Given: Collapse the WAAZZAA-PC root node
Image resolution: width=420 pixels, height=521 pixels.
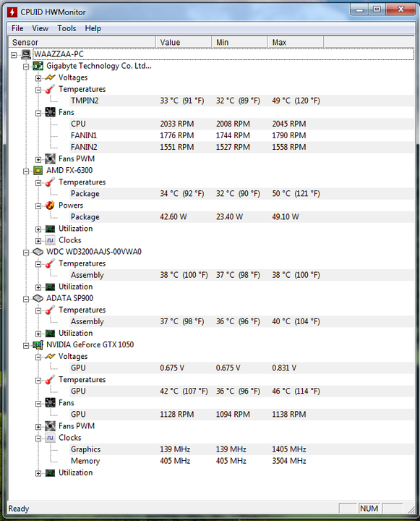Looking at the screenshot, I should [x=14, y=55].
